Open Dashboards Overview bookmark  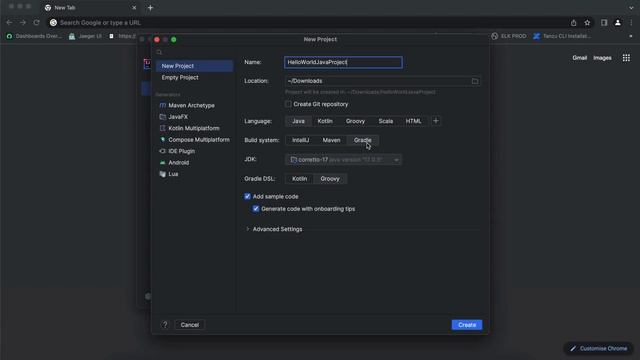point(34,36)
